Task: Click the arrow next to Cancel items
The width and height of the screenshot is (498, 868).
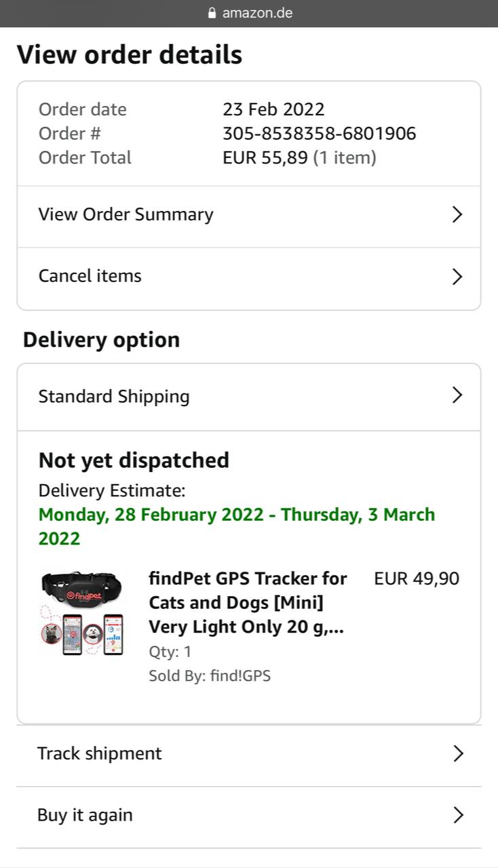Action: pos(457,277)
